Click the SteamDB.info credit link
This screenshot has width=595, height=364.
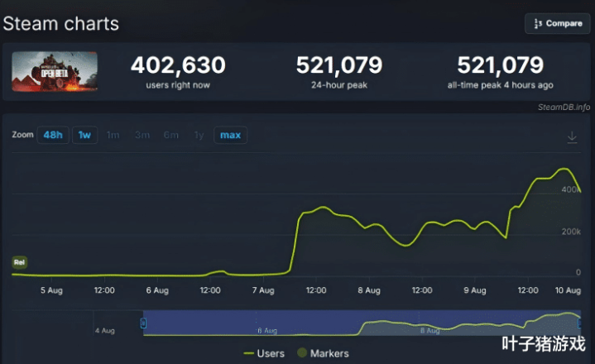564,108
